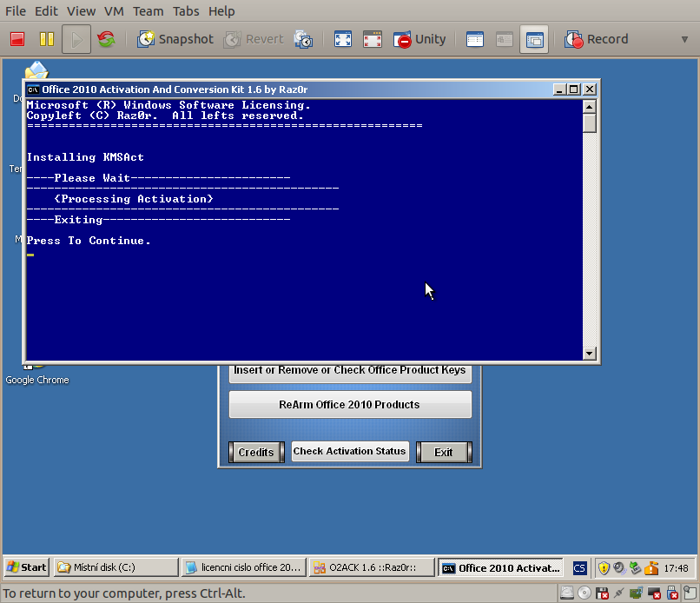The height and width of the screenshot is (603, 700).
Task: Click the orange VMware Tools warning tray icon
Action: pos(651,568)
